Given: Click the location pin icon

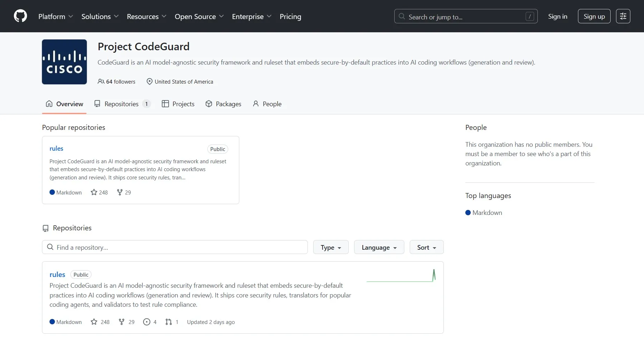Looking at the screenshot, I should coord(150,81).
